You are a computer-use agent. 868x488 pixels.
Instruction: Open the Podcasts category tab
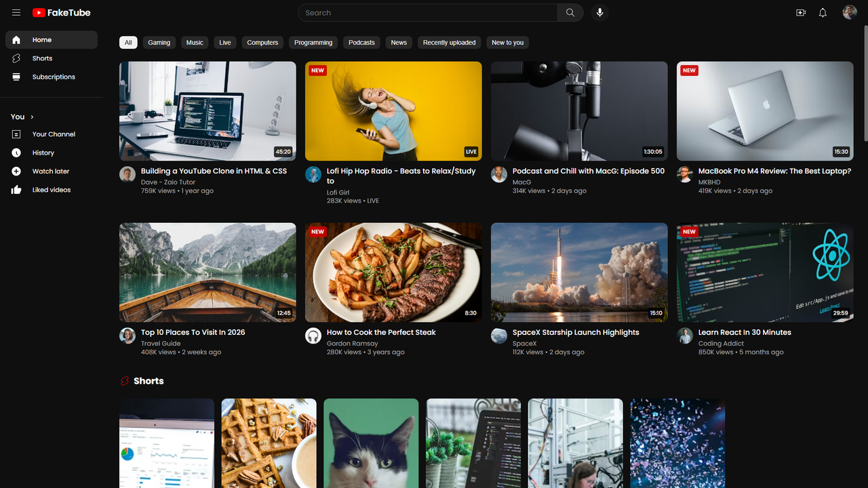tap(361, 42)
